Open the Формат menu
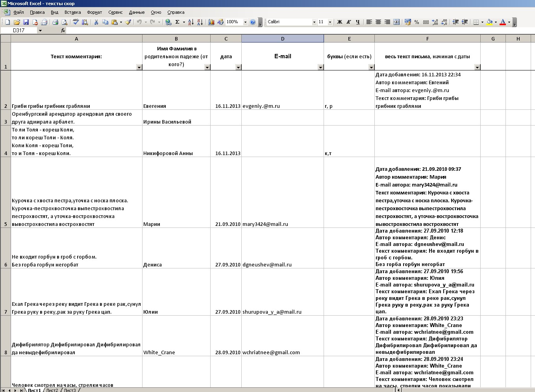The height and width of the screenshot is (392, 535). pos(94,12)
